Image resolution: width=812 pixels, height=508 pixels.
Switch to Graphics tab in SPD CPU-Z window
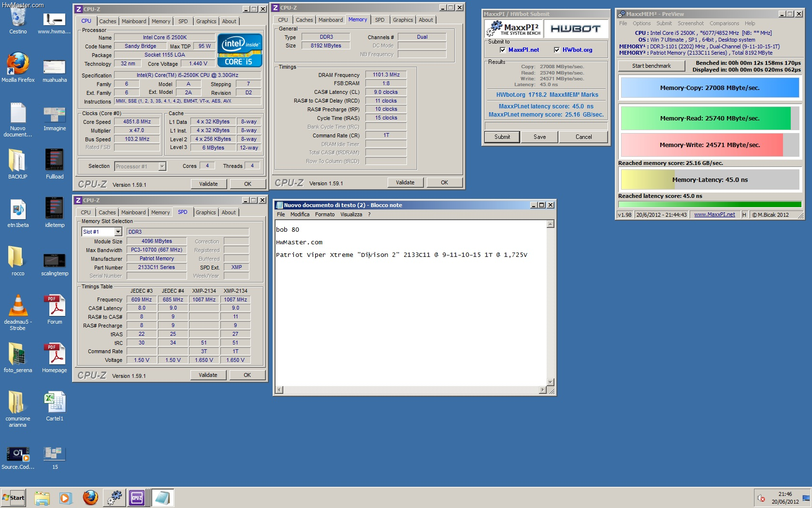(x=206, y=212)
